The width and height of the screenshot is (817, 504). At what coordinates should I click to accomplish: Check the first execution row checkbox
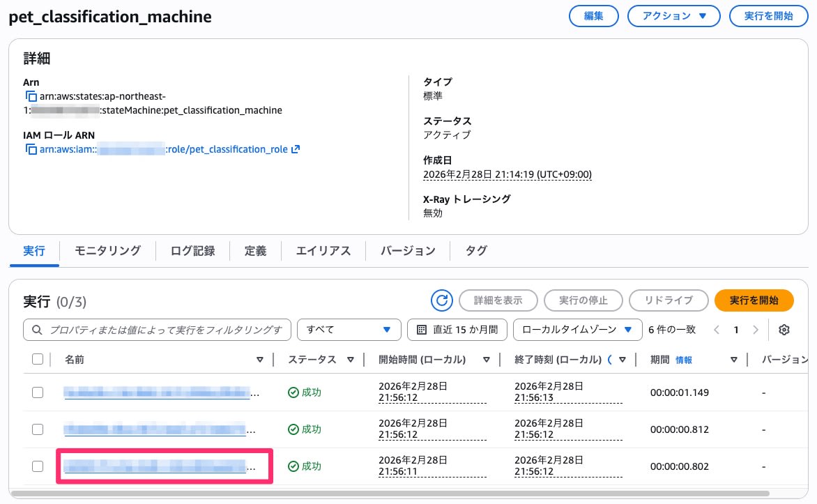tap(38, 392)
